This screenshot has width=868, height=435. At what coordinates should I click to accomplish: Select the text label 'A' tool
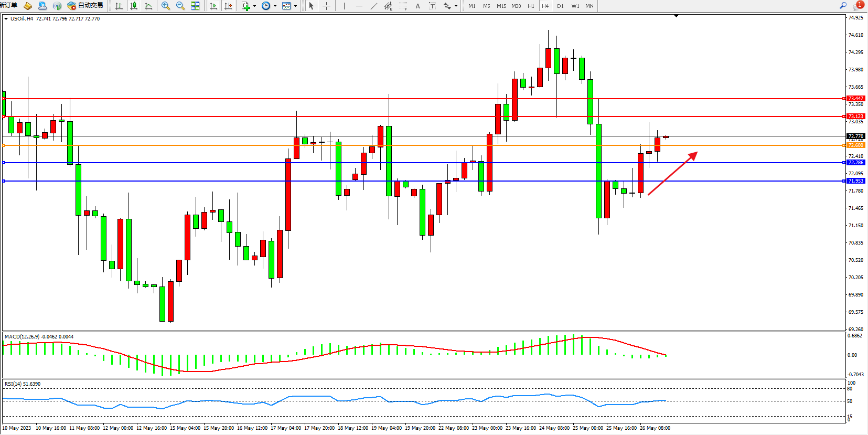point(417,6)
